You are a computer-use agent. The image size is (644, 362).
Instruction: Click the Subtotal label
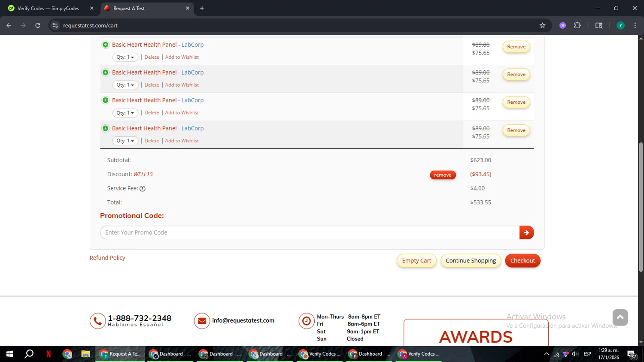[x=119, y=160]
